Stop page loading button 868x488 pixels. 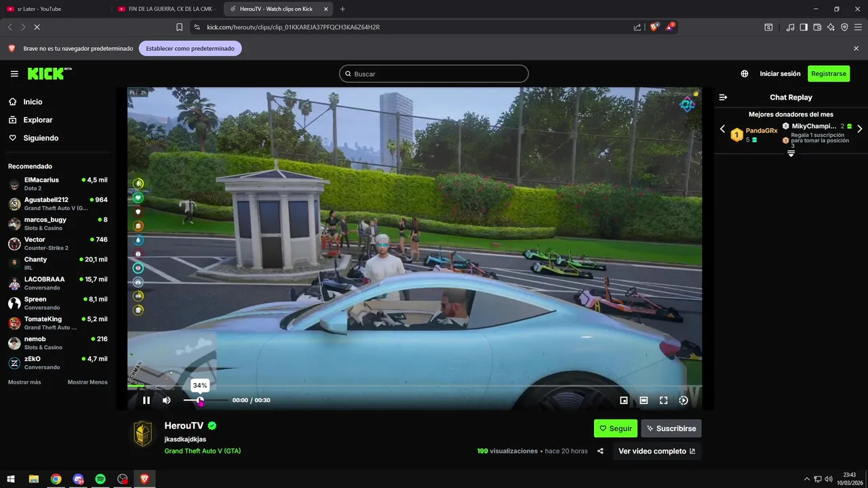click(37, 27)
